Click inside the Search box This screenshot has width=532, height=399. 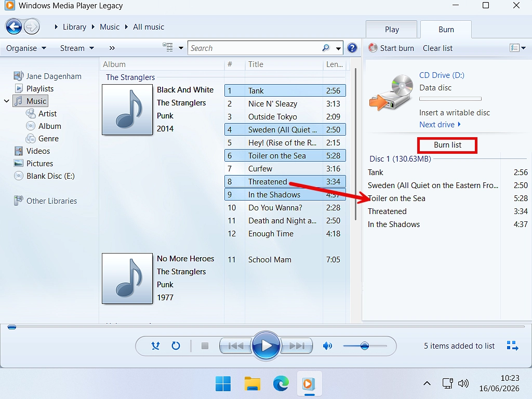coord(255,48)
